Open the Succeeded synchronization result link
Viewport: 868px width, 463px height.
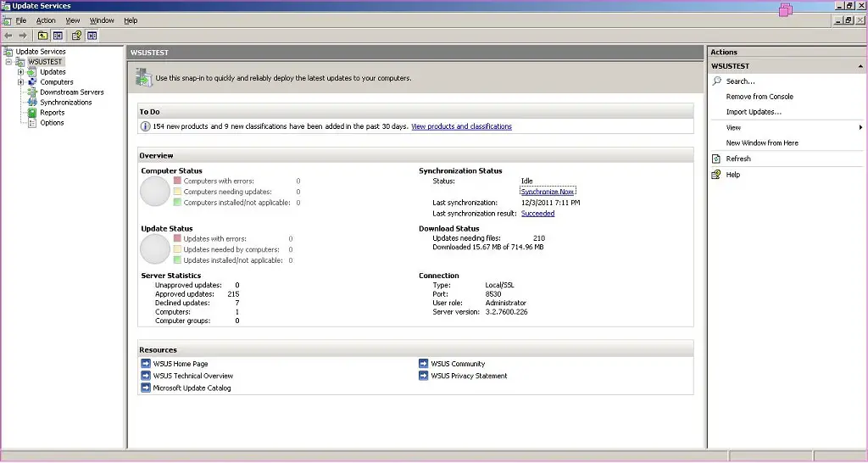pos(537,213)
